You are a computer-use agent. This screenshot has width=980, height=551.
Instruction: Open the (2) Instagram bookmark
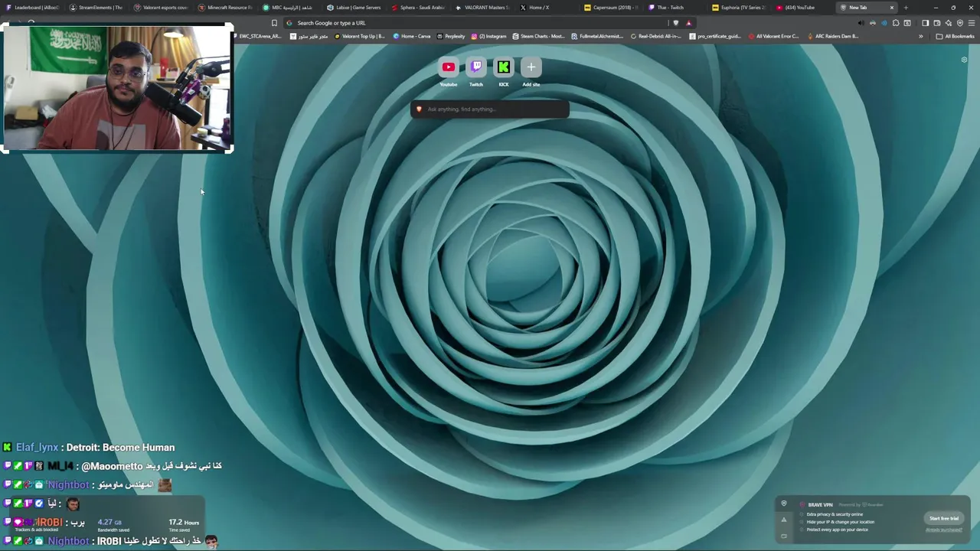pyautogui.click(x=489, y=36)
